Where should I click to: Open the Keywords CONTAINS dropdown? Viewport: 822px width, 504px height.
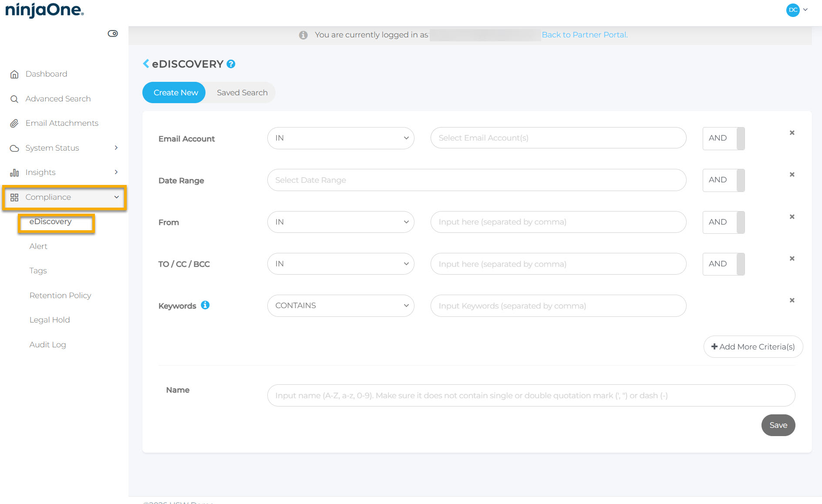tap(340, 306)
